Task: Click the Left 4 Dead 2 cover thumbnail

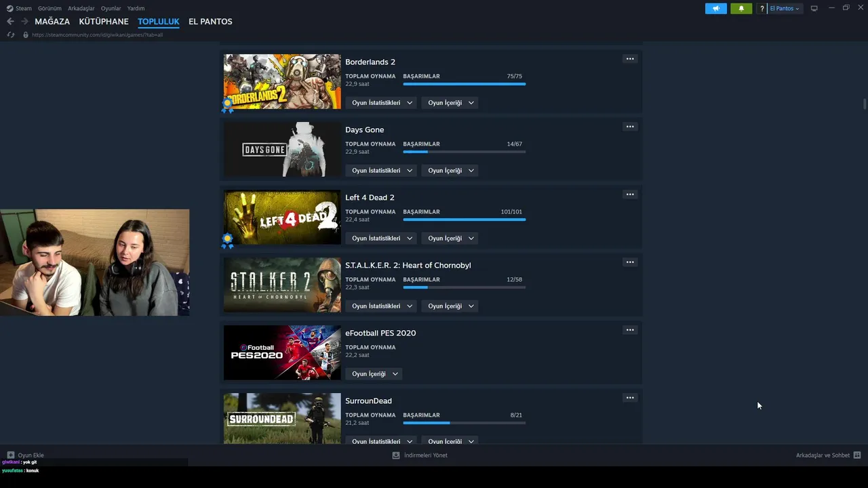Action: click(282, 217)
